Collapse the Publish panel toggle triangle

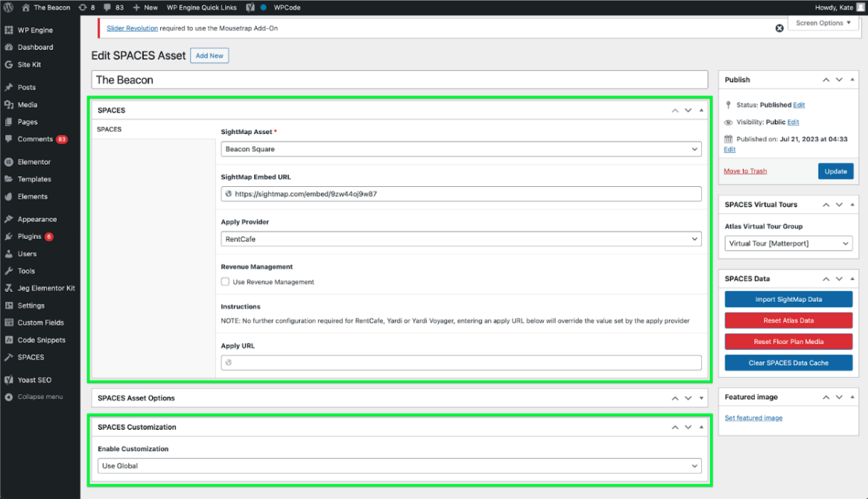(x=852, y=80)
